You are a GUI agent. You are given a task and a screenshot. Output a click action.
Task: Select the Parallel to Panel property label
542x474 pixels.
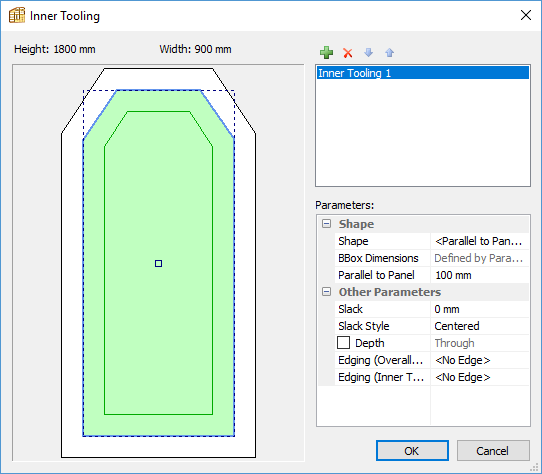376,275
